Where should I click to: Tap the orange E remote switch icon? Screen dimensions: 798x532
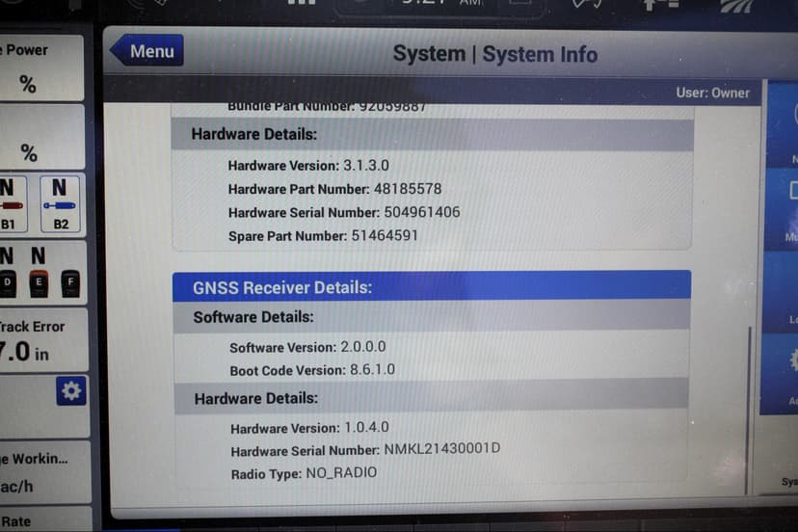click(39, 283)
